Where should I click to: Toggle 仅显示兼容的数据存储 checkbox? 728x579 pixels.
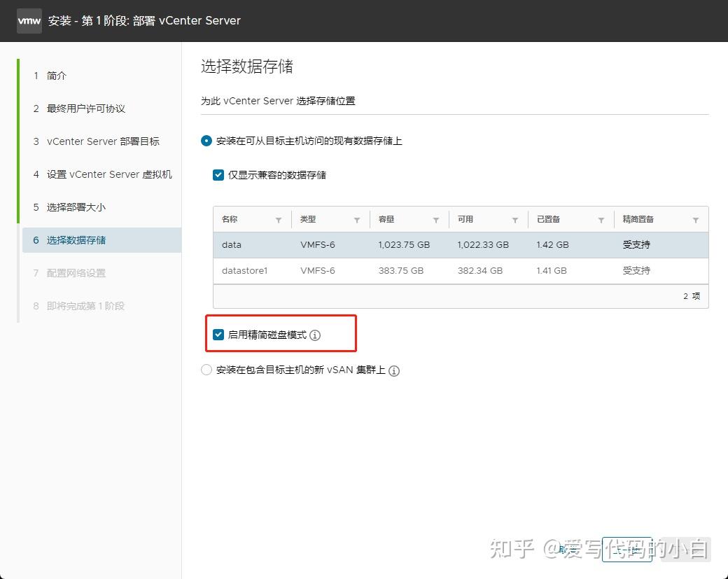coord(218,175)
